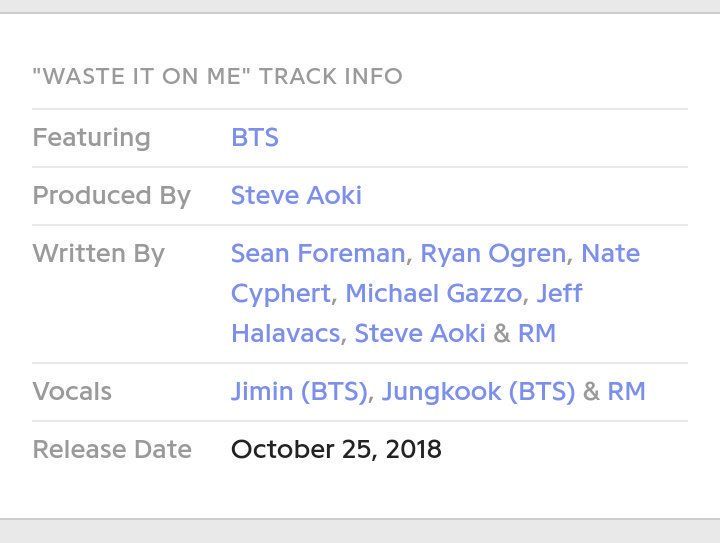Image resolution: width=720 pixels, height=543 pixels.
Task: Open Jimin (BTS) vocals link
Action: point(299,392)
